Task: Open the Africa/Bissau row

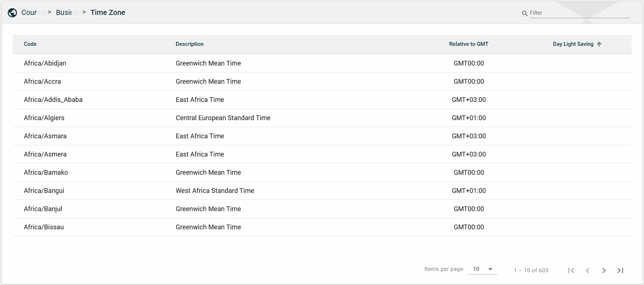Action: tap(44, 227)
